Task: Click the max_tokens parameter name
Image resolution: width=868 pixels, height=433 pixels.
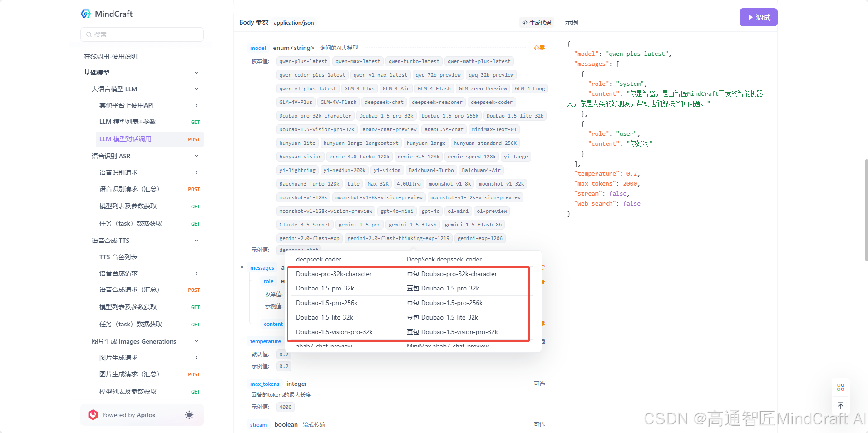Action: [x=265, y=384]
